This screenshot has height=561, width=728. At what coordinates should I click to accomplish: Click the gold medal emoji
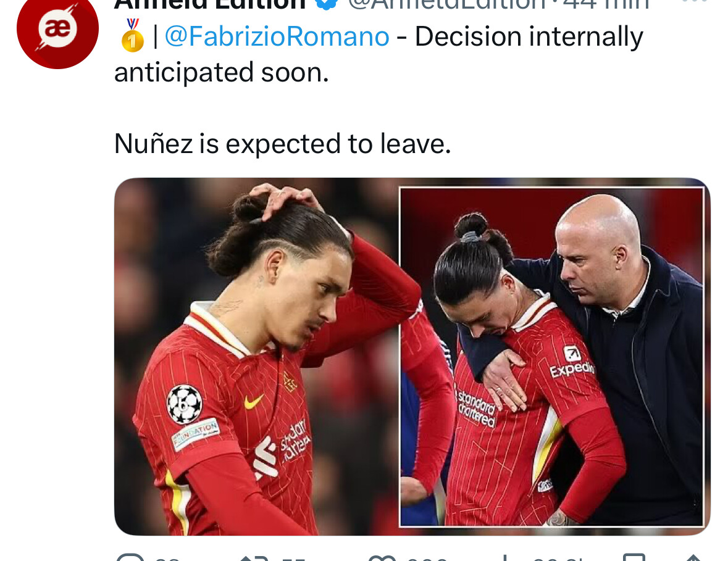(x=133, y=35)
